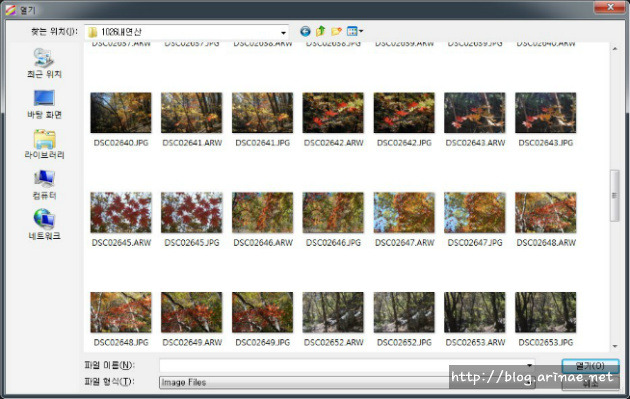Go back using the blue back arrow icon
Screen dimensions: 630x399
[305, 31]
